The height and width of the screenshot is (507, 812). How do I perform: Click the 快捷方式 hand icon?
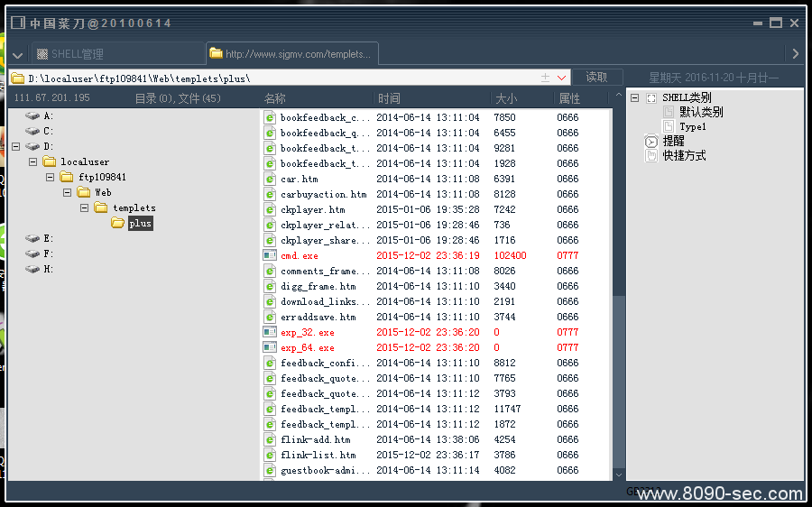[651, 155]
